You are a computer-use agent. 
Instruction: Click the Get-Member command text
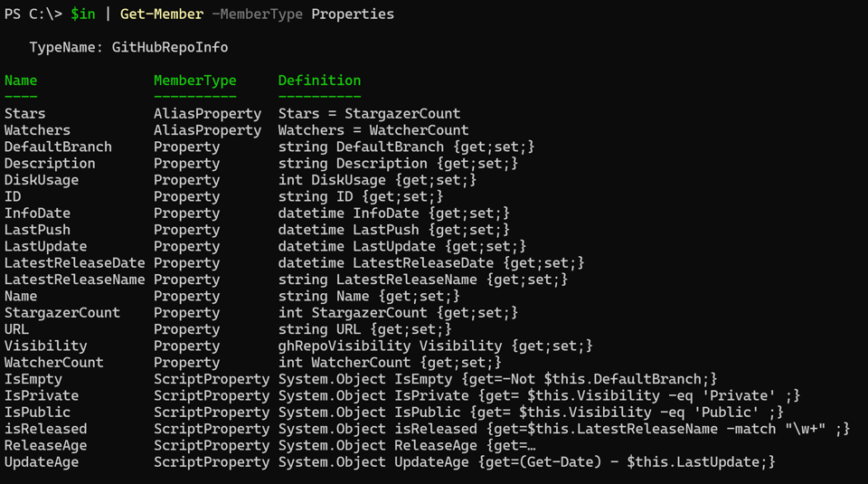click(x=162, y=14)
